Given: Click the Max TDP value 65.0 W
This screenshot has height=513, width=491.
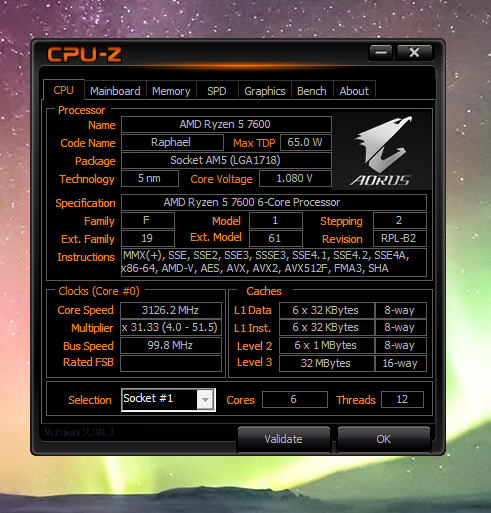Looking at the screenshot, I should coord(306,142).
